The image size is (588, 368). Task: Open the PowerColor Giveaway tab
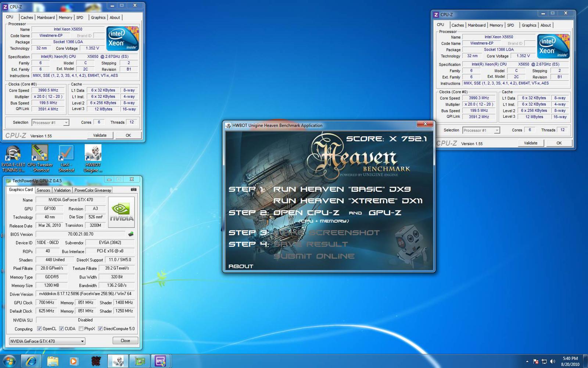tap(93, 190)
